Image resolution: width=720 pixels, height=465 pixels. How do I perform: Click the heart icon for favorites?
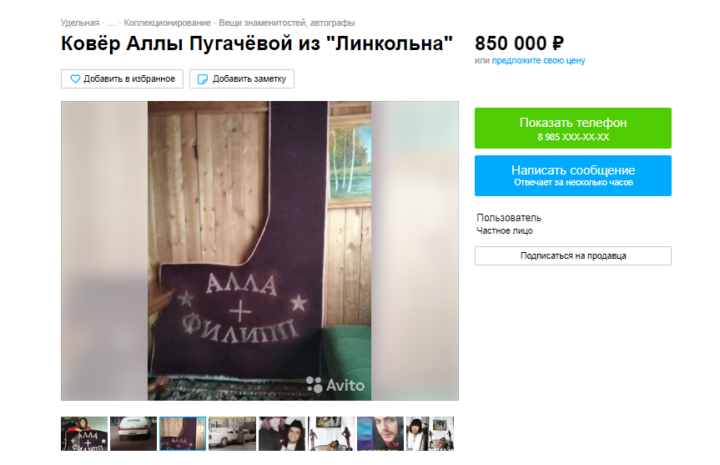click(x=75, y=79)
